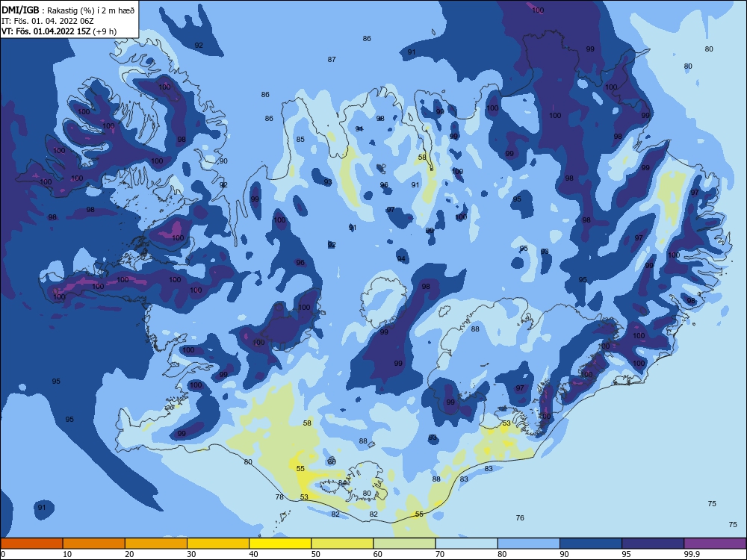Select the 'IT: Fös. 01. 04. 2022 06Z' line

click(x=48, y=21)
